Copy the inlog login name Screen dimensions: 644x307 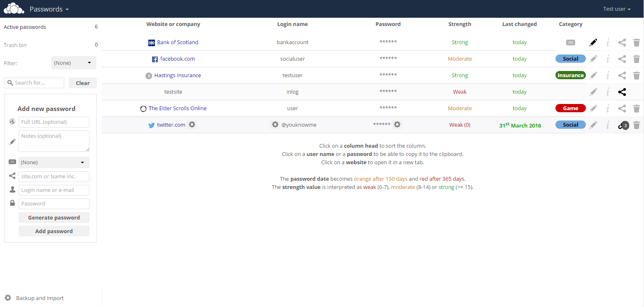click(293, 92)
